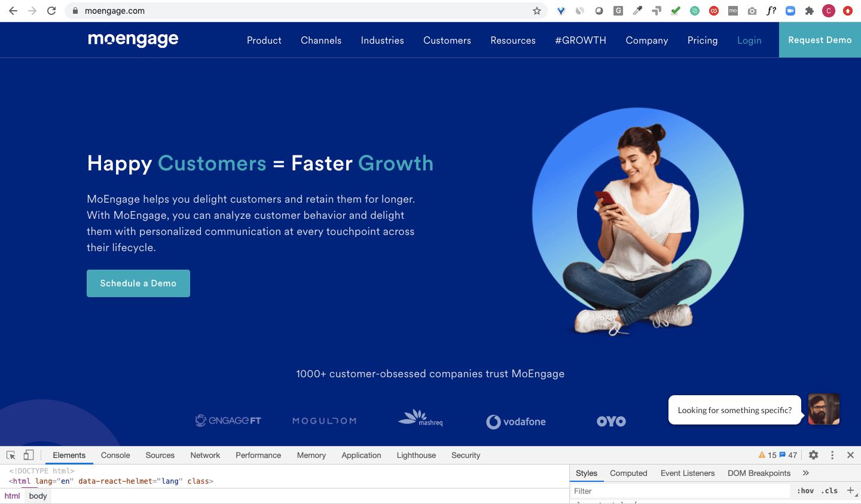Click the red update arrow icon
861x504 pixels.
pos(848,11)
